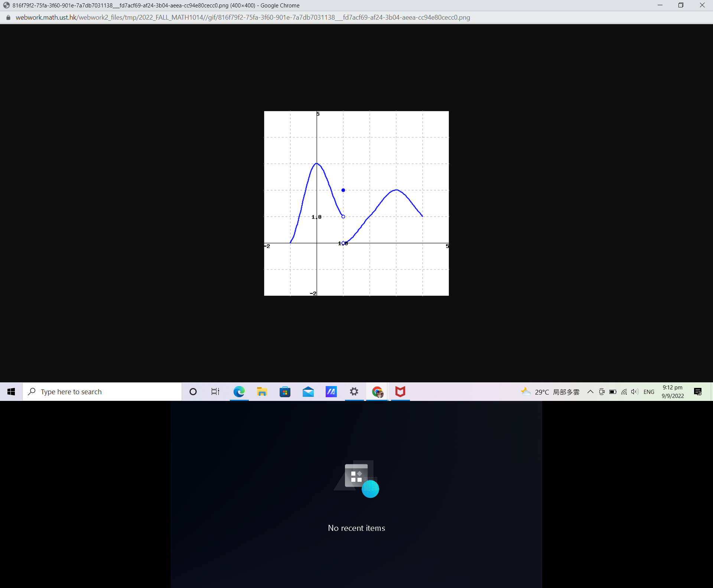Open the volume control
713x588 pixels.
(x=634, y=392)
